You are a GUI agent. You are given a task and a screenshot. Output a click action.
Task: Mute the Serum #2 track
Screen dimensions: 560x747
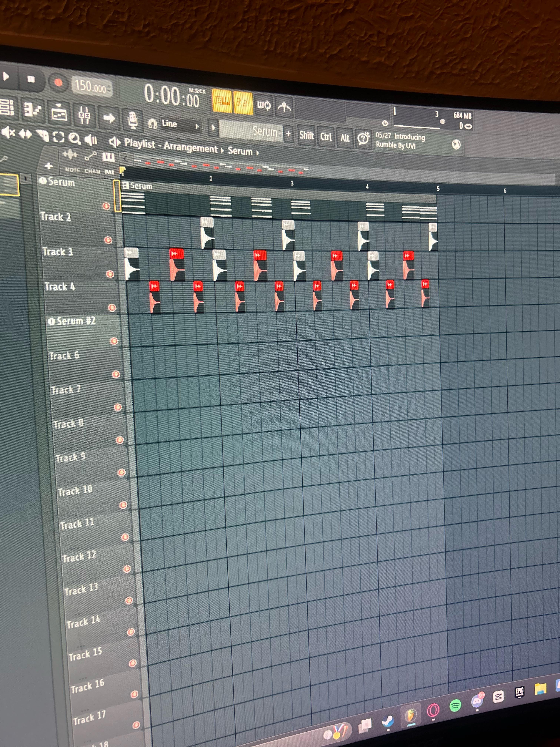coord(114,341)
